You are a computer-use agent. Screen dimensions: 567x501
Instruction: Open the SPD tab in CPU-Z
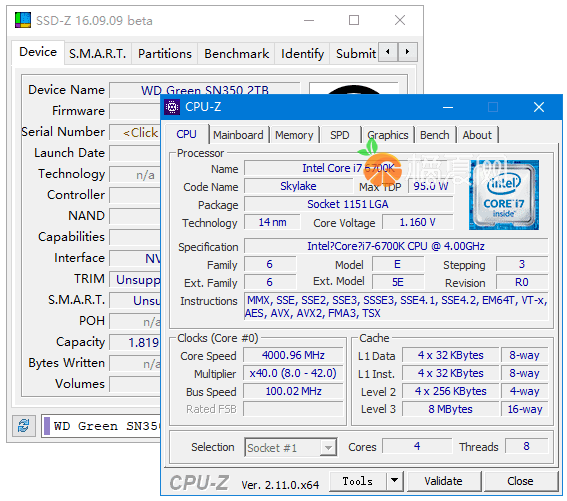[x=340, y=135]
